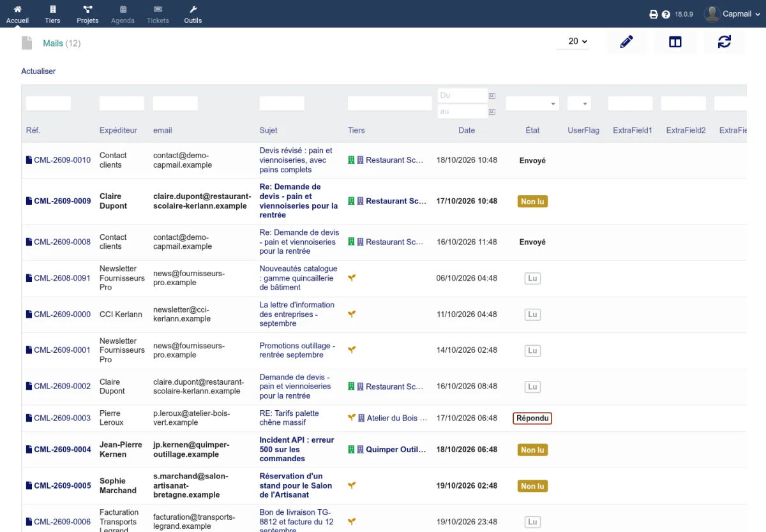The image size is (766, 532).
Task: Click the refresh arrows icon button
Action: (725, 42)
